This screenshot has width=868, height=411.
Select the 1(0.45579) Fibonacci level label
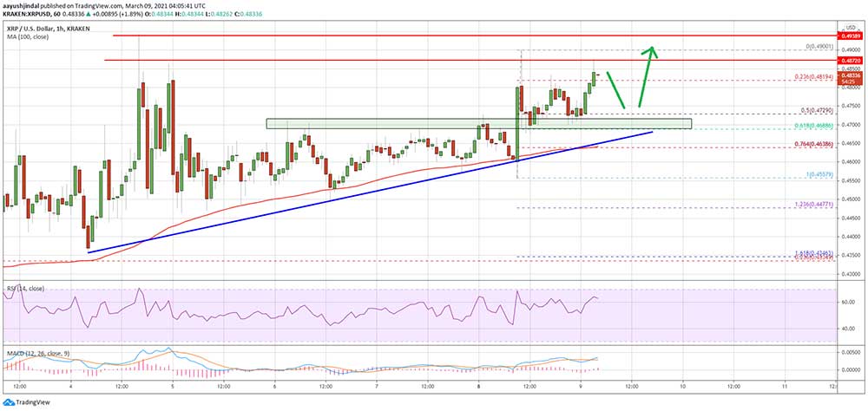click(x=819, y=174)
